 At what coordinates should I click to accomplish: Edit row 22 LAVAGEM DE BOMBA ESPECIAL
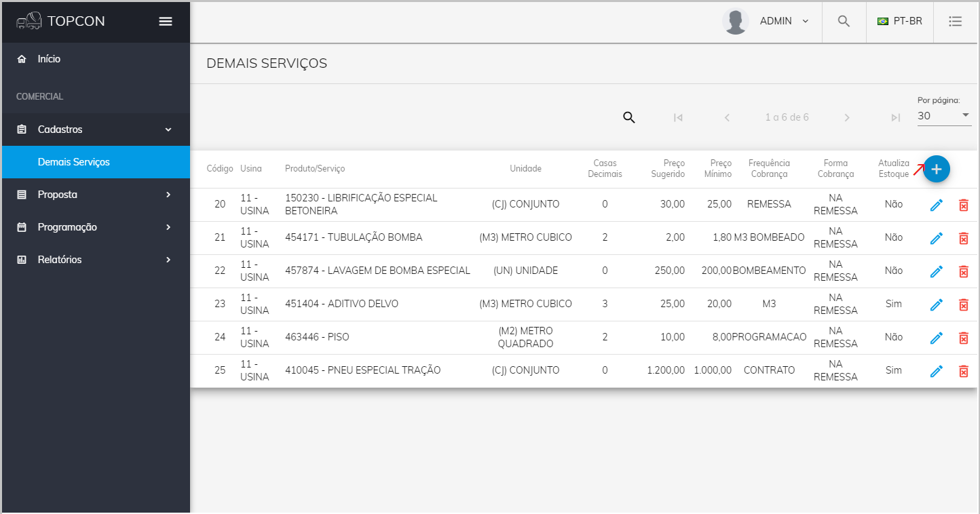937,271
